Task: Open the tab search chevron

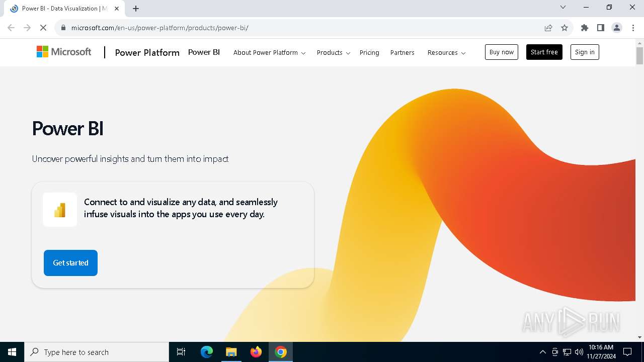Action: tap(563, 7)
